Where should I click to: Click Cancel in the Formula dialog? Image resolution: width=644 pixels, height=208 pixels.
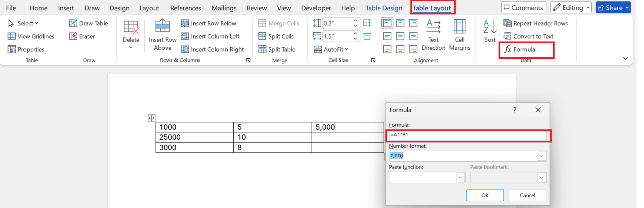click(x=527, y=195)
